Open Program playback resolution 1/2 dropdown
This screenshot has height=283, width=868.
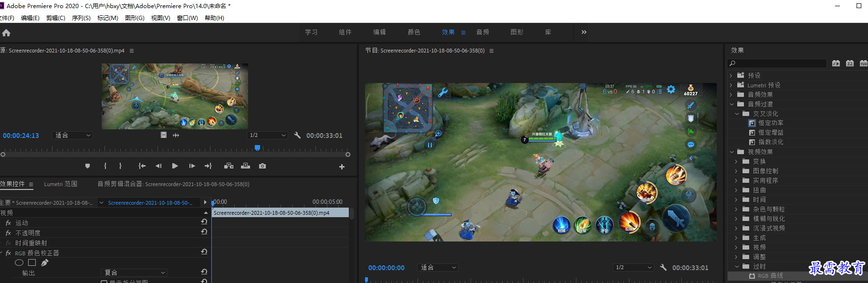click(x=633, y=268)
